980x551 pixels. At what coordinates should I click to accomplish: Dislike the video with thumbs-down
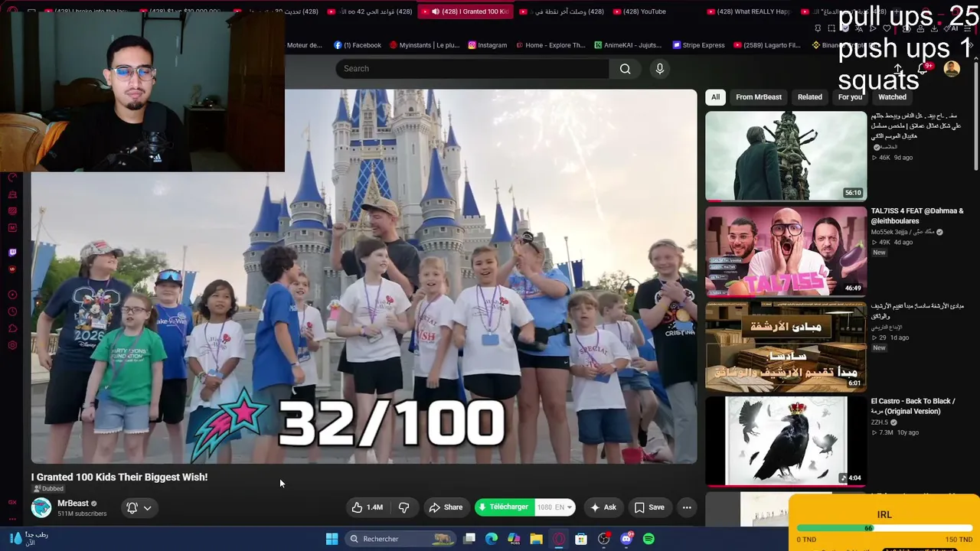coord(404,507)
